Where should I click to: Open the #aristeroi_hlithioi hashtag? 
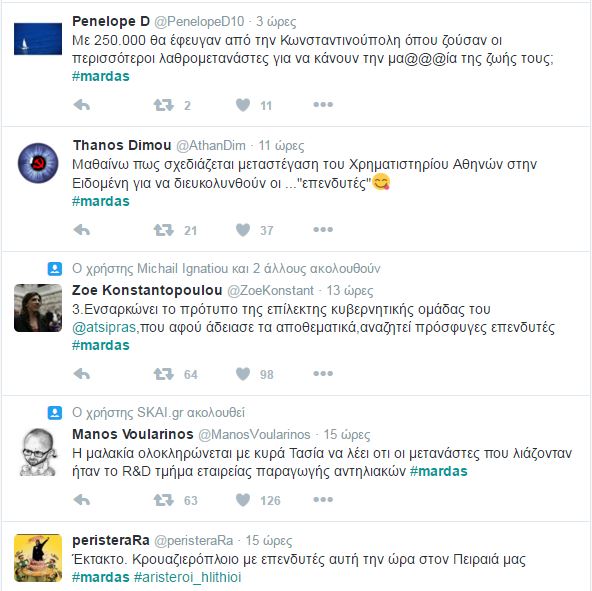pyautogui.click(x=187, y=577)
